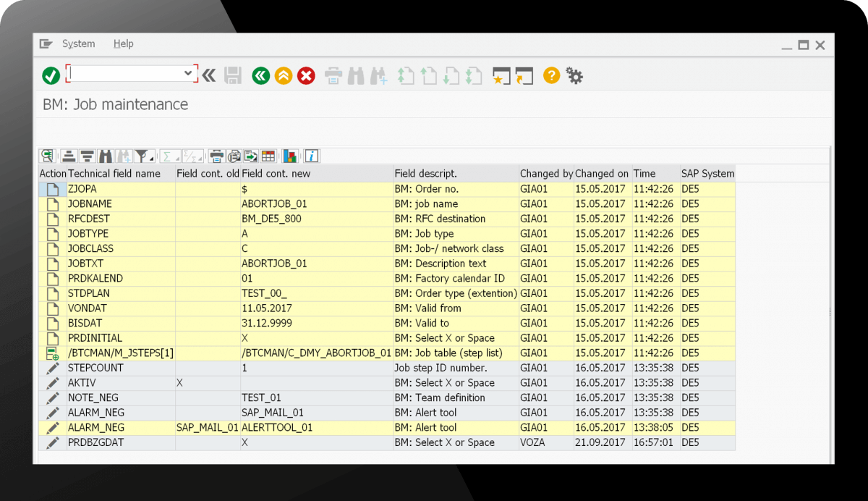The image size is (868, 501).
Task: Click the pencil icon for PRDBZGDAT row
Action: (52, 442)
